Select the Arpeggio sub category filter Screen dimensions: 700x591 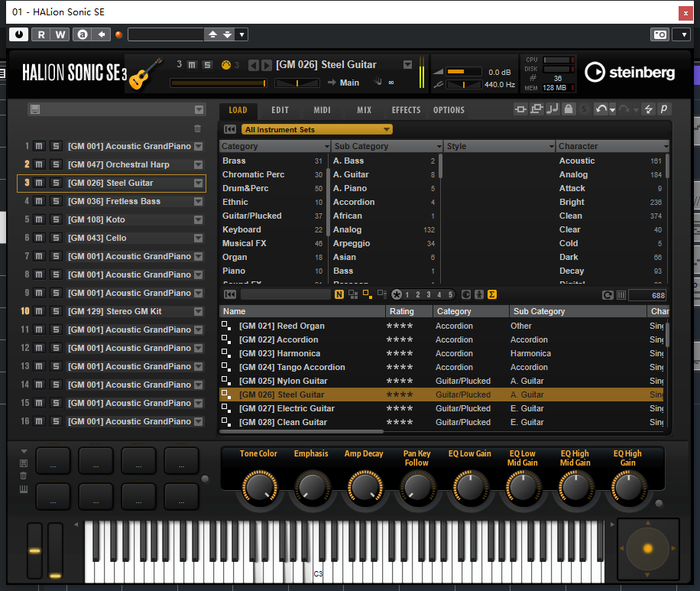(x=384, y=243)
